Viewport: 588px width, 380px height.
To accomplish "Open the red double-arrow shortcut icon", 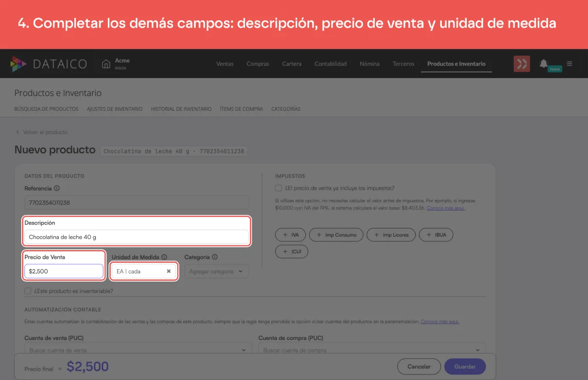I will (x=522, y=64).
